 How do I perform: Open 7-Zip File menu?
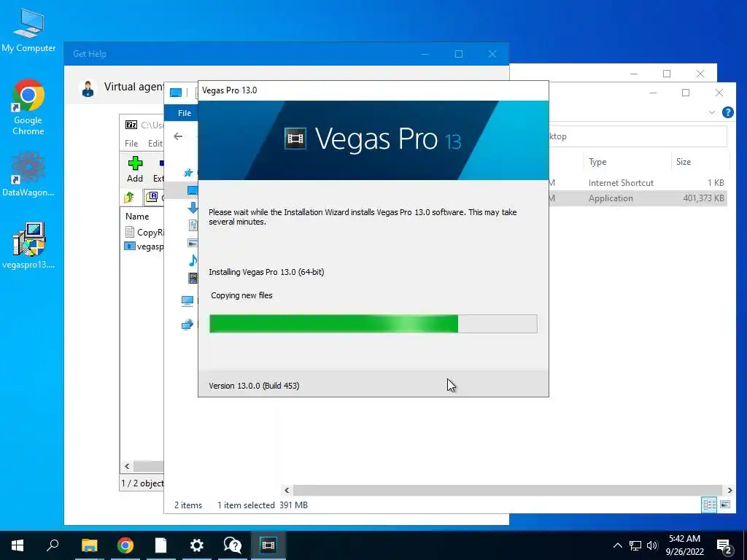click(131, 144)
